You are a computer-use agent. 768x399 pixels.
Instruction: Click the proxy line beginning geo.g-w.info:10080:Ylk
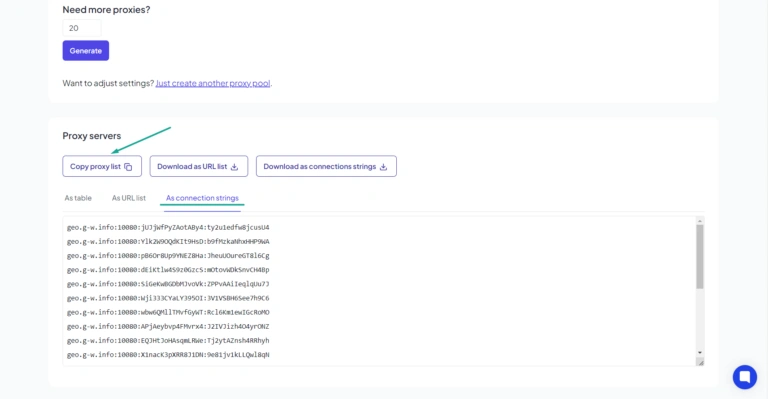click(x=168, y=241)
